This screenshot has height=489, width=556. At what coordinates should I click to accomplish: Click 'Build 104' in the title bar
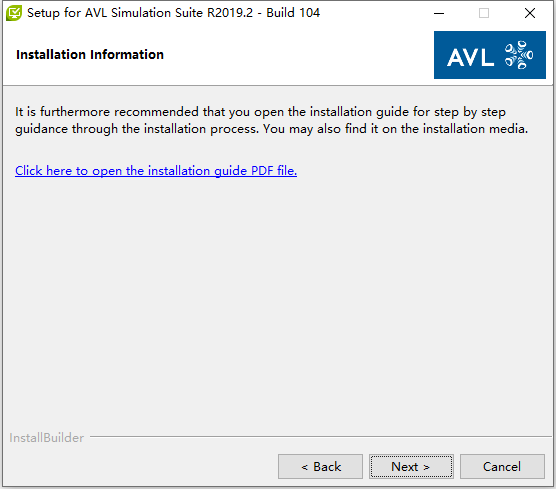[293, 13]
